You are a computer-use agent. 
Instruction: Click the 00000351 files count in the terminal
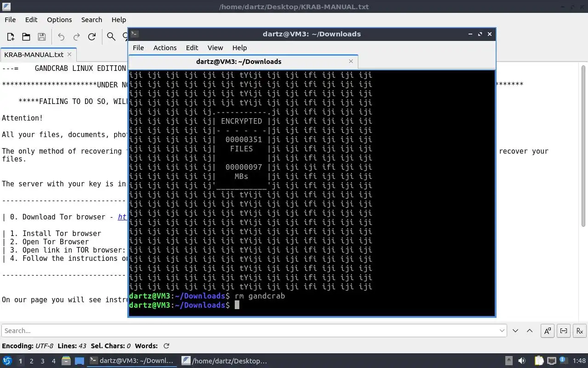pyautogui.click(x=243, y=139)
